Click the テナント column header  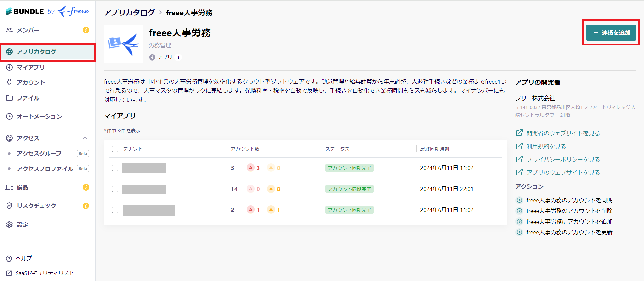133,149
